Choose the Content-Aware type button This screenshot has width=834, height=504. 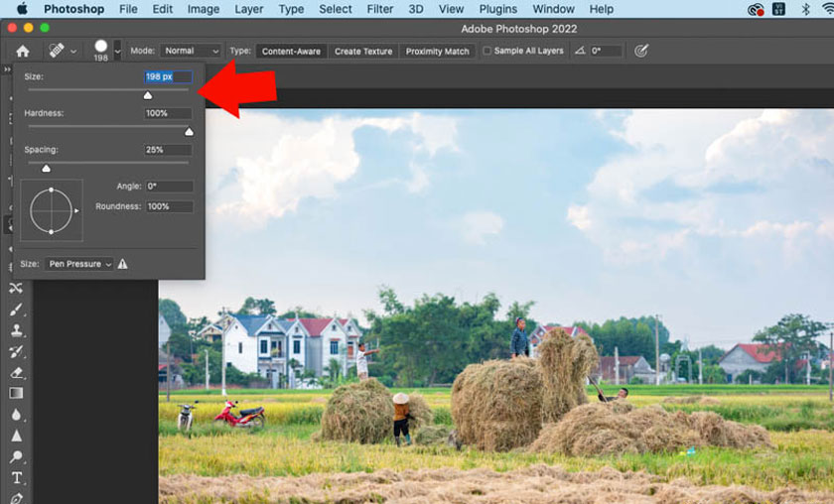point(291,51)
